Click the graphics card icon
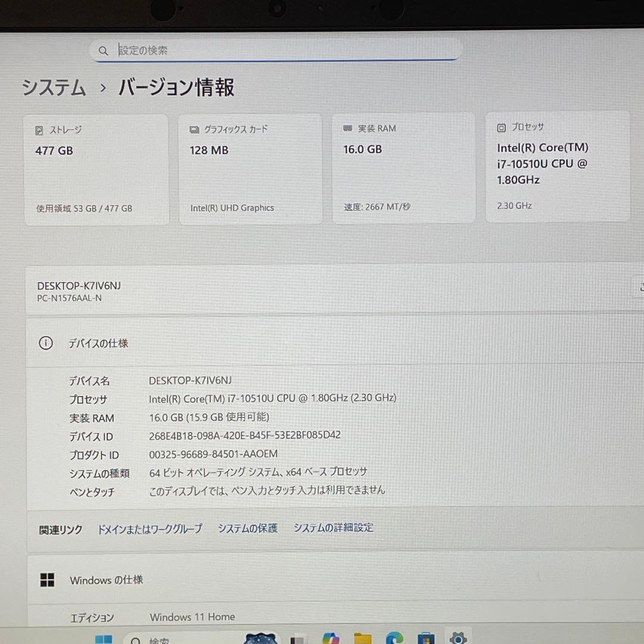This screenshot has height=644, width=644. pos(194,130)
